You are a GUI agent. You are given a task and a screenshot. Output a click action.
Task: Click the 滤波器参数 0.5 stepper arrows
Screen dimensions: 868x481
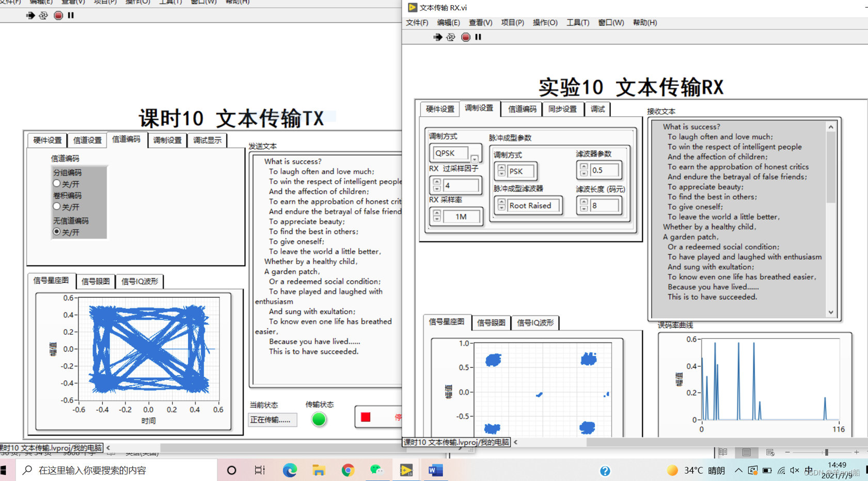(583, 169)
